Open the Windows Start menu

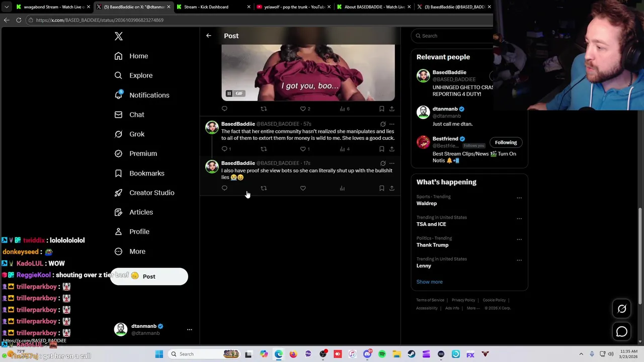point(159,354)
